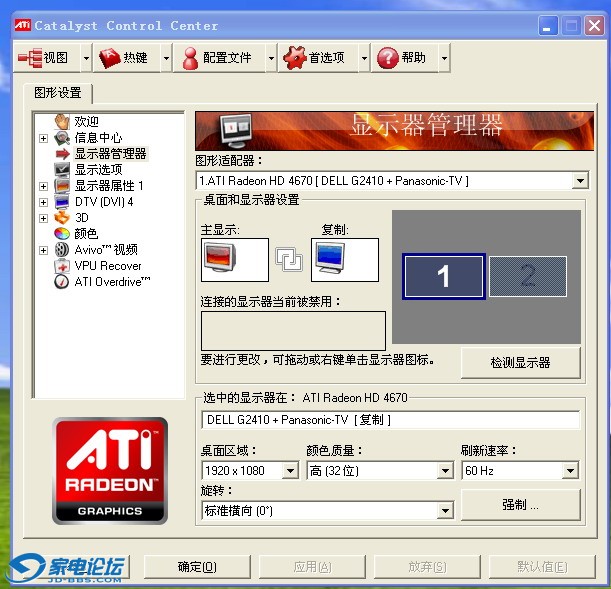
Task: Expand the 信息中心 tree node
Action: [x=43, y=138]
